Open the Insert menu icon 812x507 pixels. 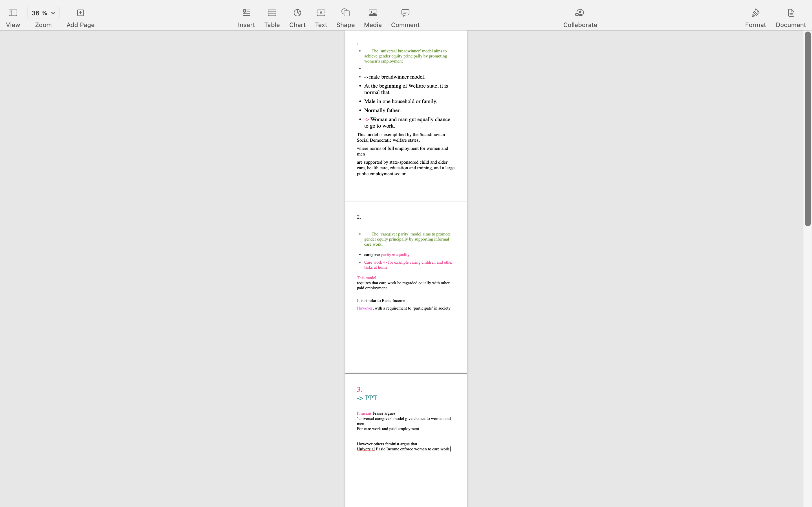tap(246, 13)
